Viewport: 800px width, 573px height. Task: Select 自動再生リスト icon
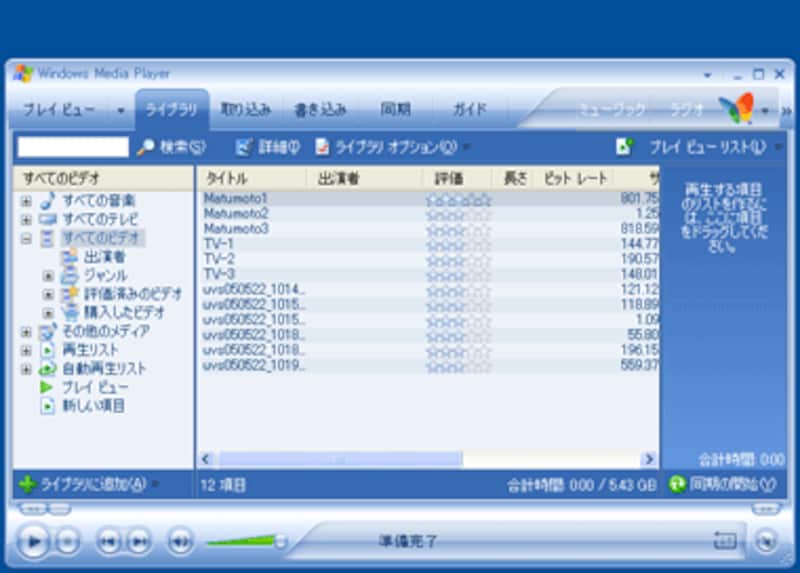click(x=47, y=369)
